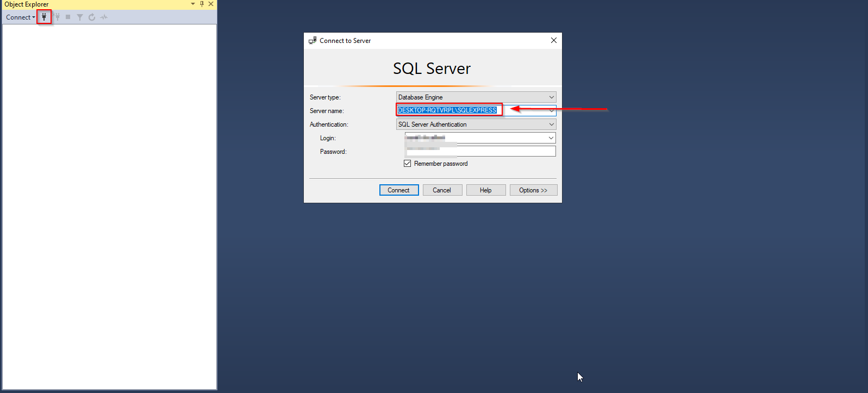The width and height of the screenshot is (868, 393).
Task: Open Object Explorer window position arrow menu
Action: pyautogui.click(x=193, y=4)
